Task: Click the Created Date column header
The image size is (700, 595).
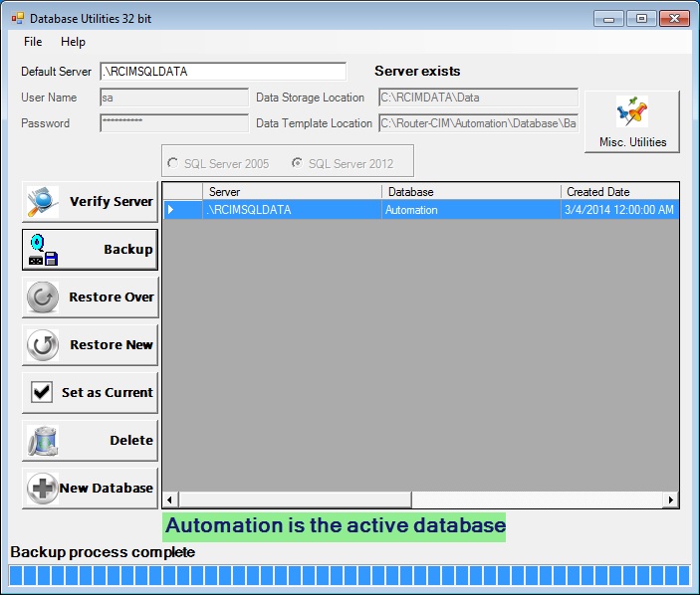Action: pyautogui.click(x=619, y=192)
